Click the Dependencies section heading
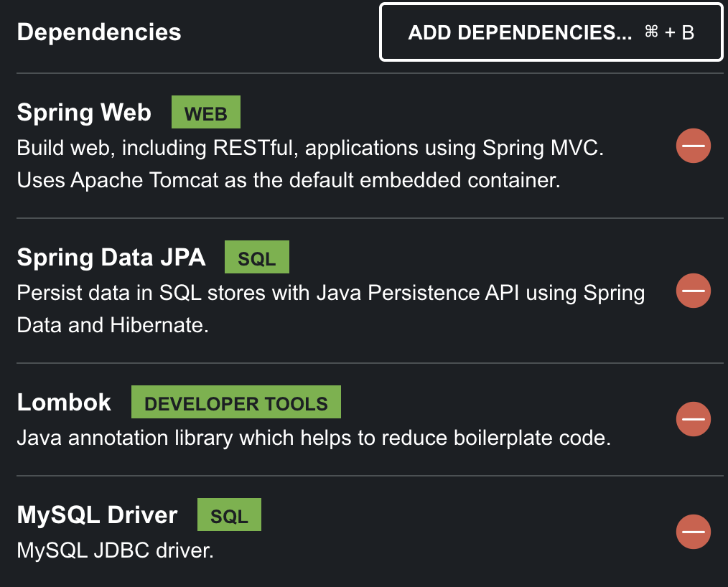 click(x=99, y=32)
